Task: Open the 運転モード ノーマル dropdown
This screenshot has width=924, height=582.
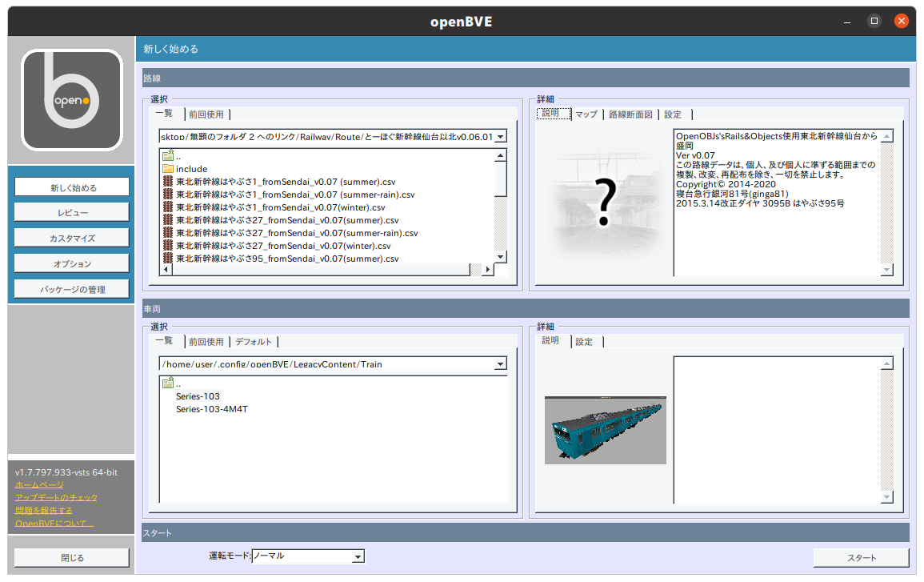Action: 358,556
